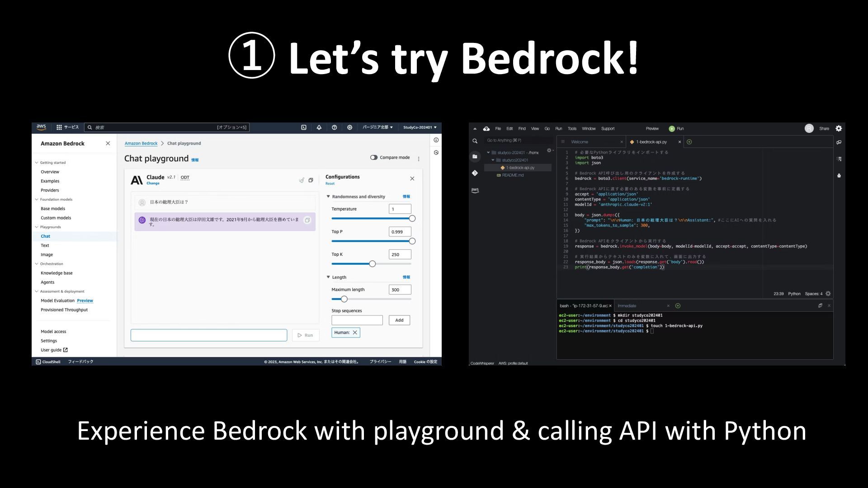Viewport: 868px width, 488px height.
Task: Open Cloud9 View menu
Action: 535,129
